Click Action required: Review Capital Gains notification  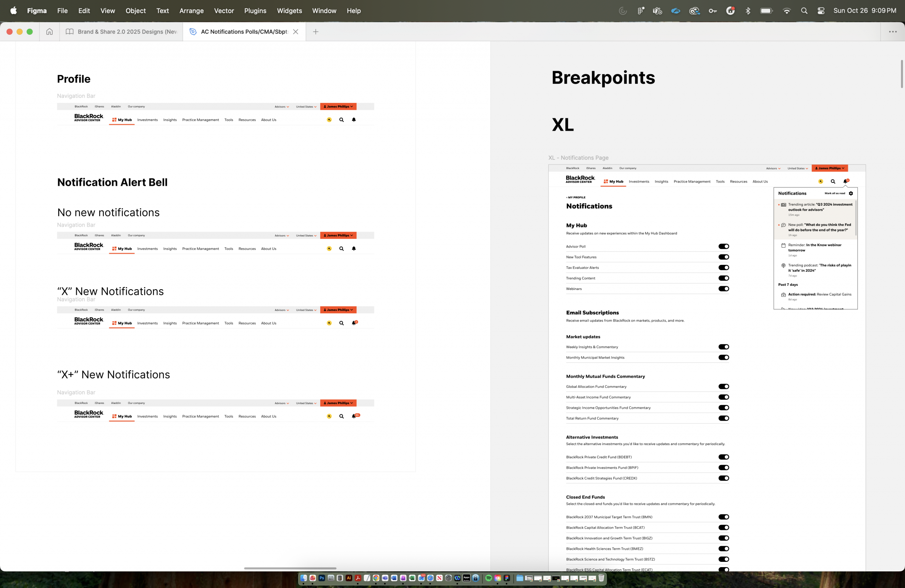point(815,296)
